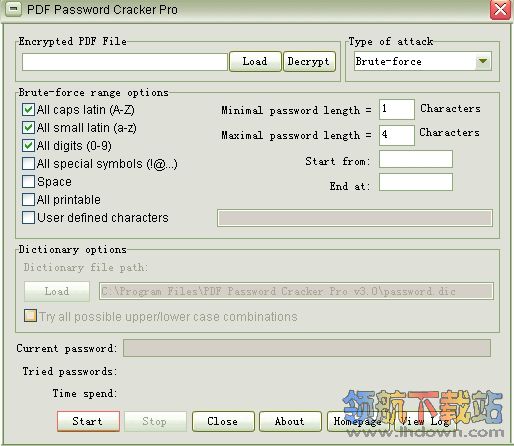Click the View Log button

point(425,421)
